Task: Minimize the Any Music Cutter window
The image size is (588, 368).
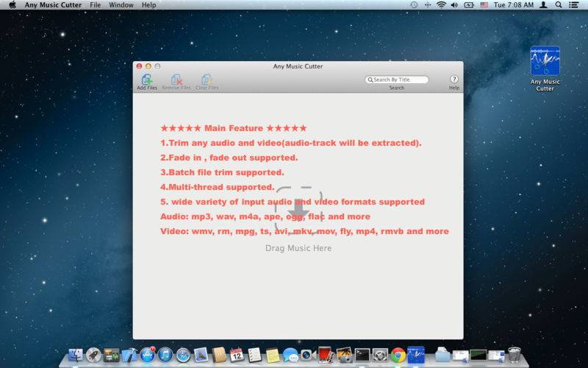Action: 148,66
